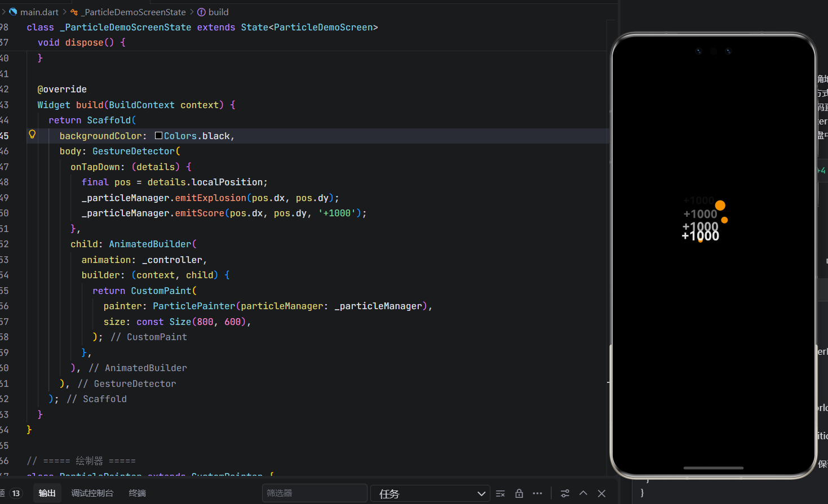Click the @override annotation text
The width and height of the screenshot is (828, 504).
[62, 89]
